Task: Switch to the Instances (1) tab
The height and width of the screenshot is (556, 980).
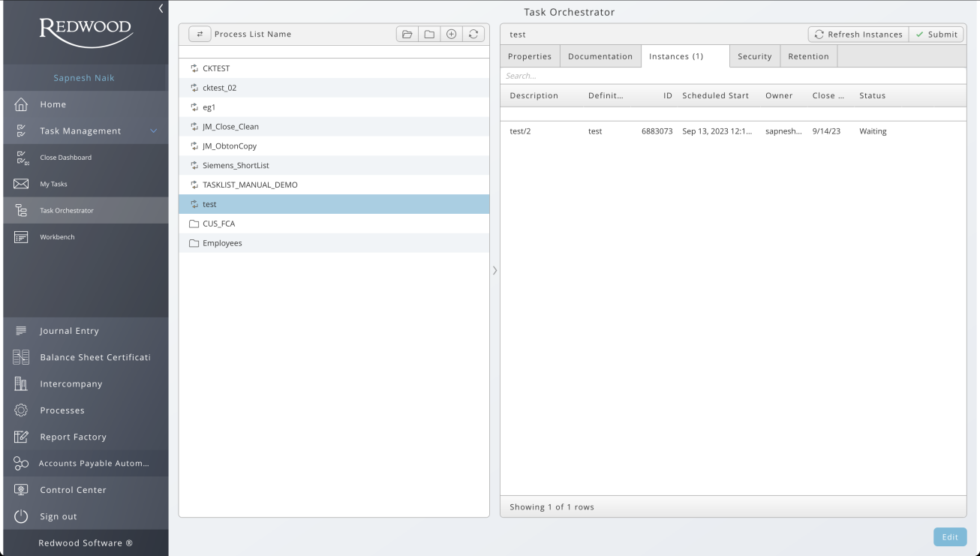Action: (x=685, y=56)
